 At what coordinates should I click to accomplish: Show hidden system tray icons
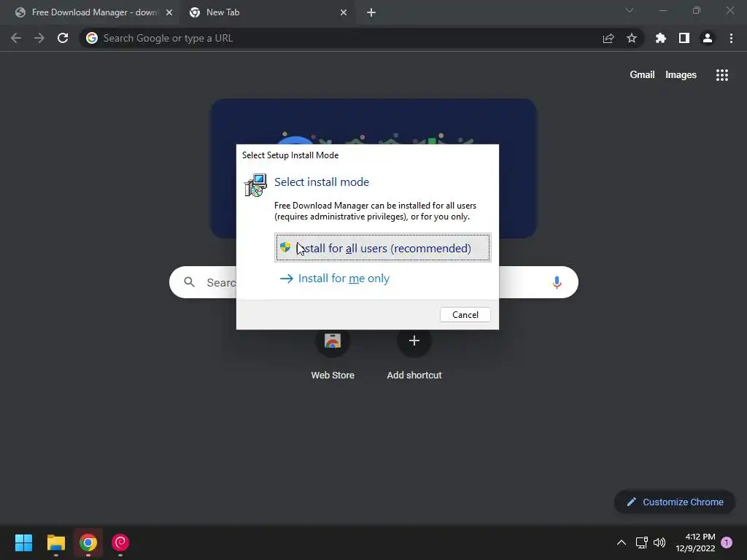point(622,542)
